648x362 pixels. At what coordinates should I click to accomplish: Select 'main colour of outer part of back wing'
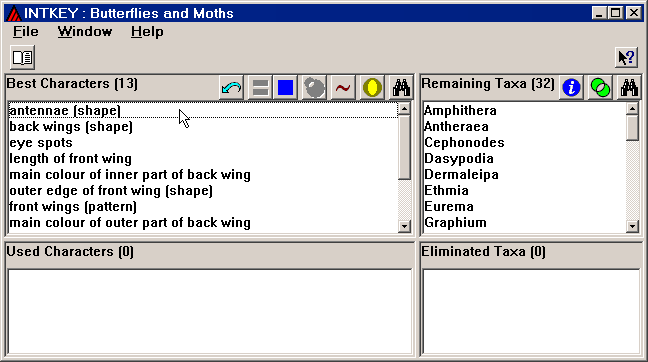203,223
